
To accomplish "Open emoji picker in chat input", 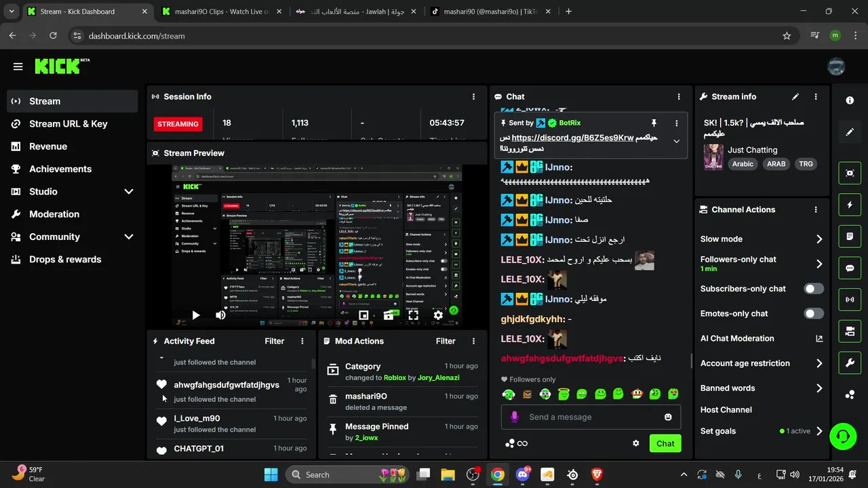I will click(668, 417).
